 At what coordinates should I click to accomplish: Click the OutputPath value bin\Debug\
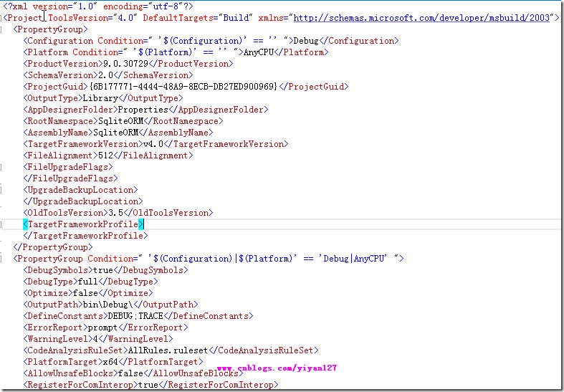[108, 305]
